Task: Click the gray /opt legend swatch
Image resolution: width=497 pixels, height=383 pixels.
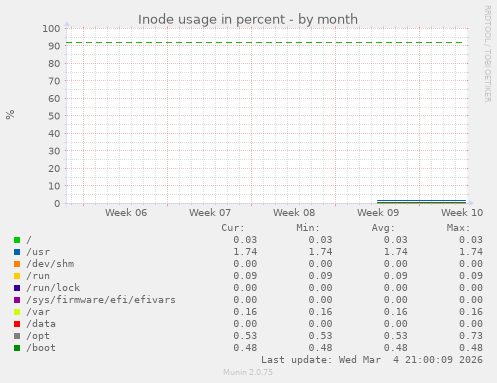Action: point(17,336)
